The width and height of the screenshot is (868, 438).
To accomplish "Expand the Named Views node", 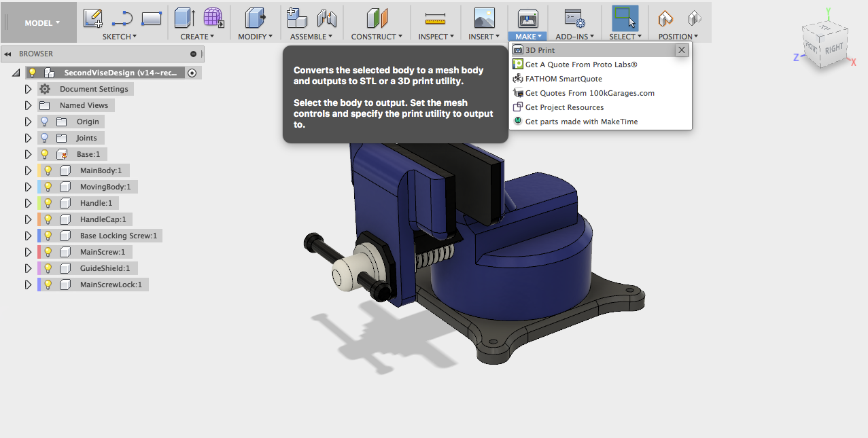I will 28,105.
